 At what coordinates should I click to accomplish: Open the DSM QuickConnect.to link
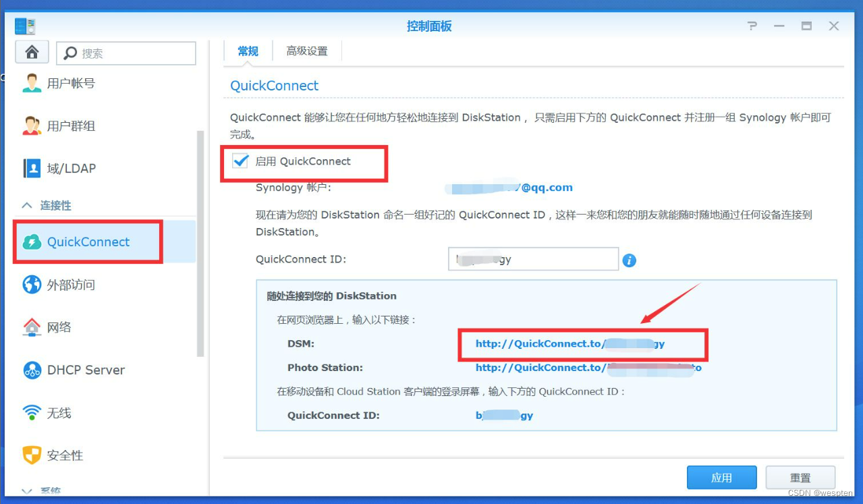(x=570, y=343)
